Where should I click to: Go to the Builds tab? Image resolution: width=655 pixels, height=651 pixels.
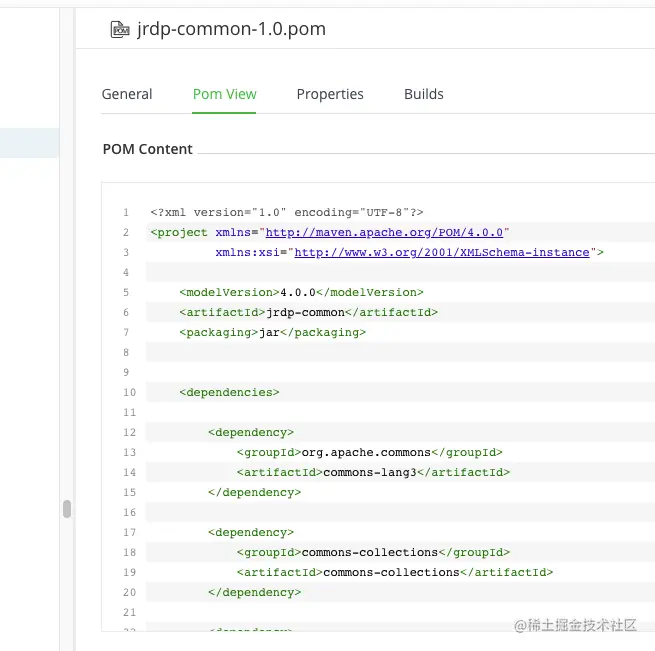click(x=423, y=94)
